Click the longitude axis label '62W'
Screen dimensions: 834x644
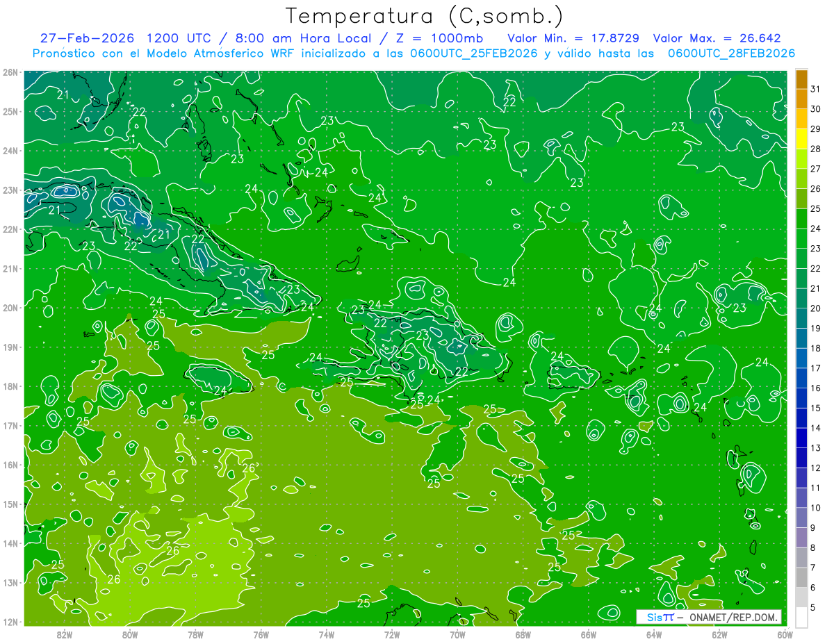[719, 634]
